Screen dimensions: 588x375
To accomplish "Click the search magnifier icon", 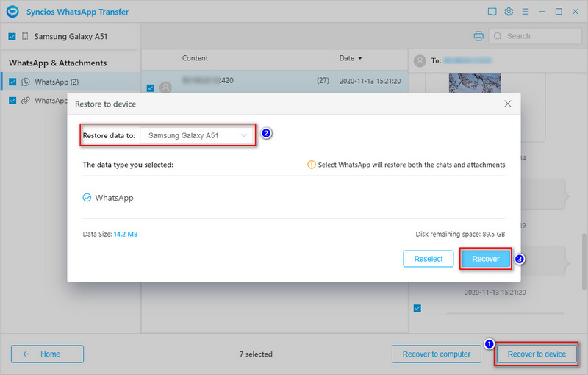I will 498,36.
